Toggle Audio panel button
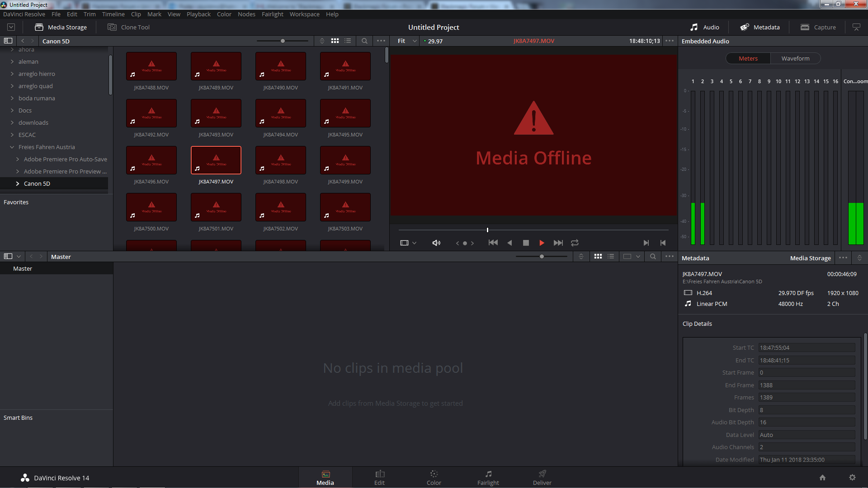The image size is (868, 488). click(704, 27)
